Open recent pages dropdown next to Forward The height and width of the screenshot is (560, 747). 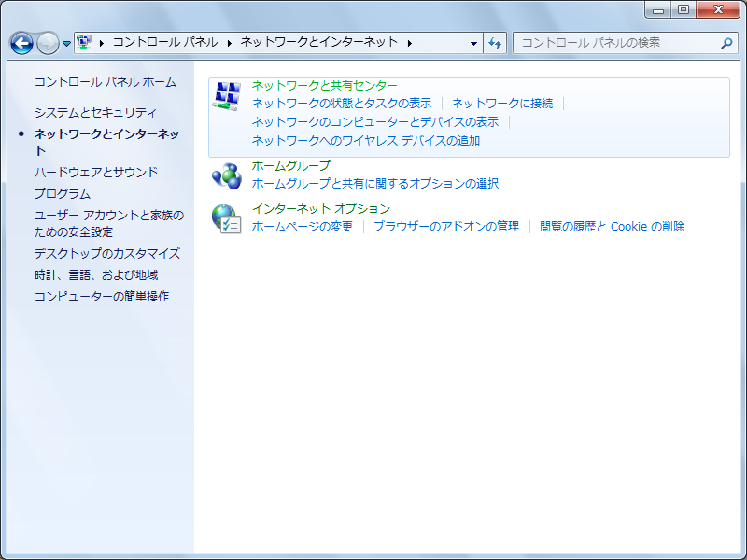[66, 44]
